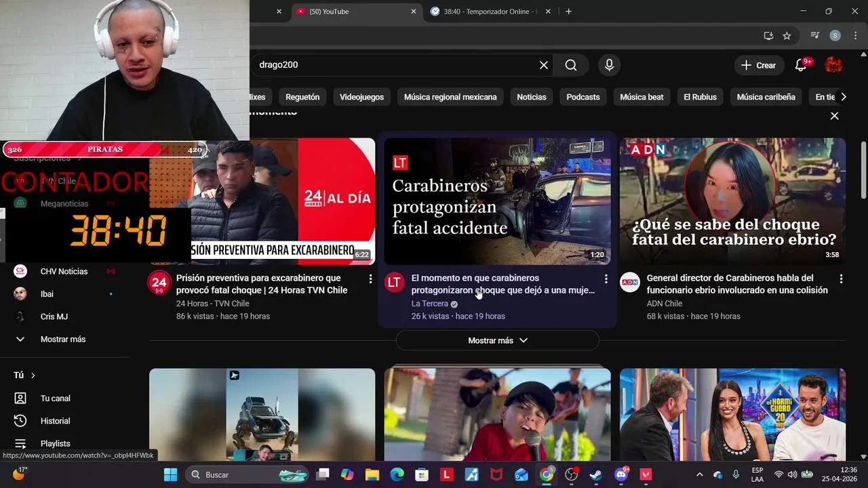Open Steam from the taskbar
This screenshot has height=488, width=868.
click(596, 474)
